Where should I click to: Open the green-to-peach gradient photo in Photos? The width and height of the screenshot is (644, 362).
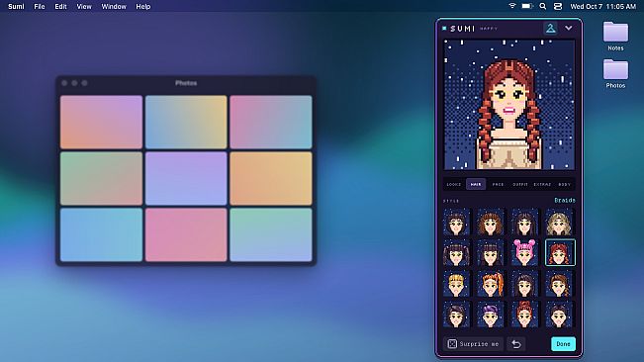102,179
